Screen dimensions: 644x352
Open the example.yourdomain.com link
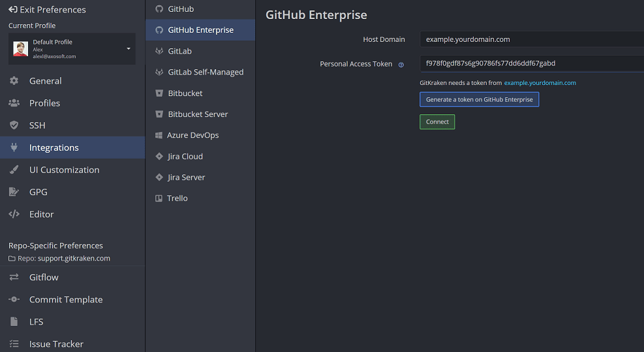click(540, 83)
